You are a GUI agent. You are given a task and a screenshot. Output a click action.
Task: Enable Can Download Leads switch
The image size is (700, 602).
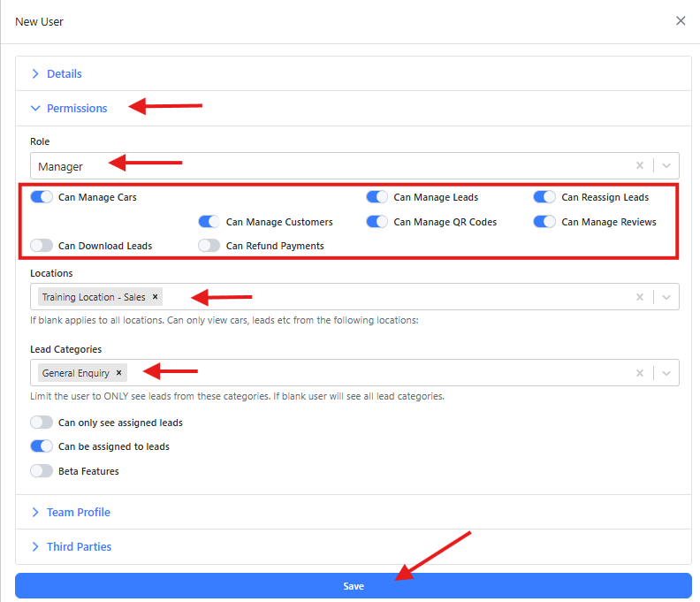(42, 246)
